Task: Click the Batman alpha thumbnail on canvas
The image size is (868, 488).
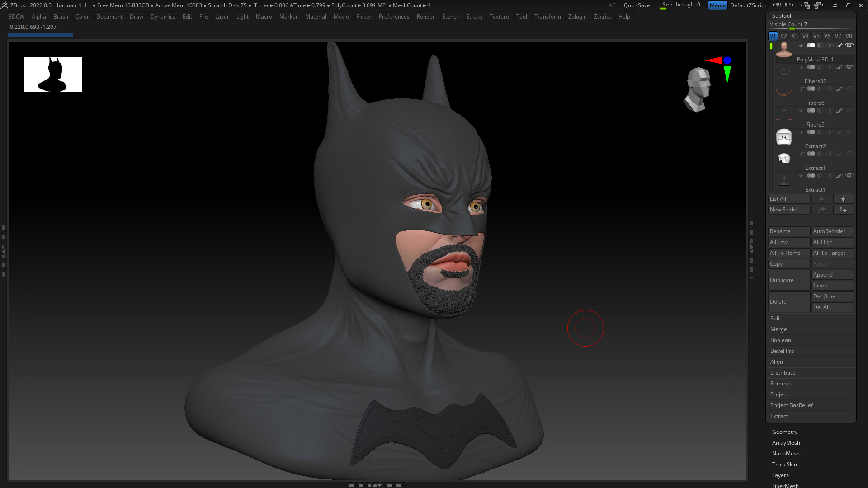Action: click(x=53, y=74)
